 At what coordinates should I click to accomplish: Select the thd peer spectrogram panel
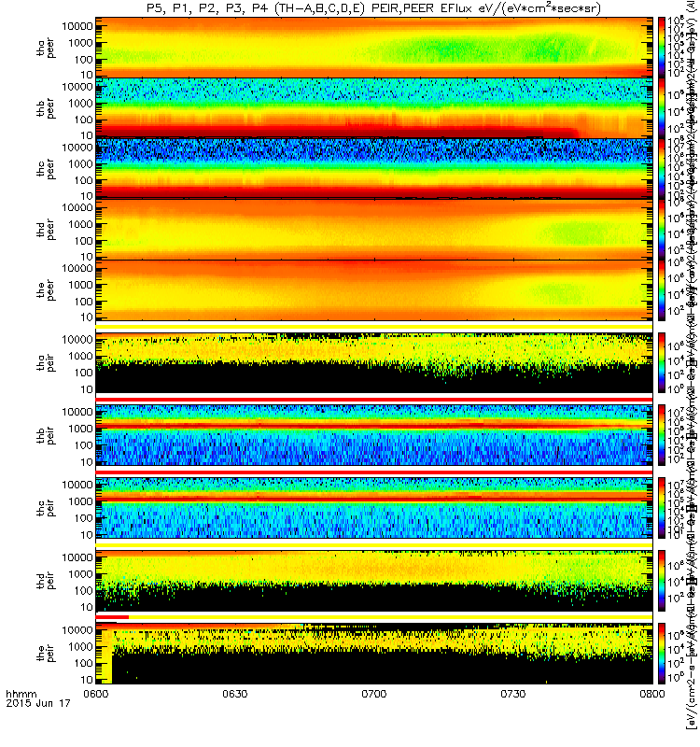[374, 229]
